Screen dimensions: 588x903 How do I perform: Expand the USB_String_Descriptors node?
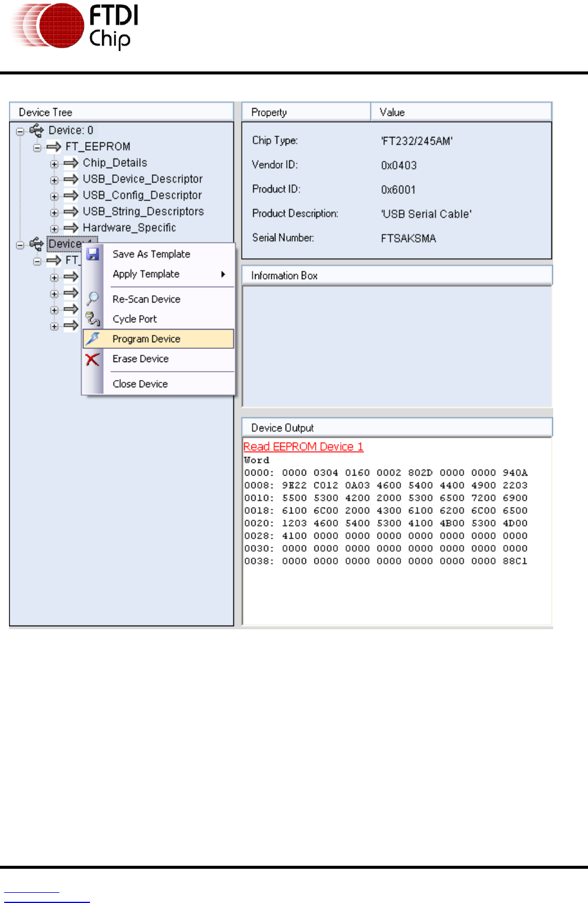55,213
